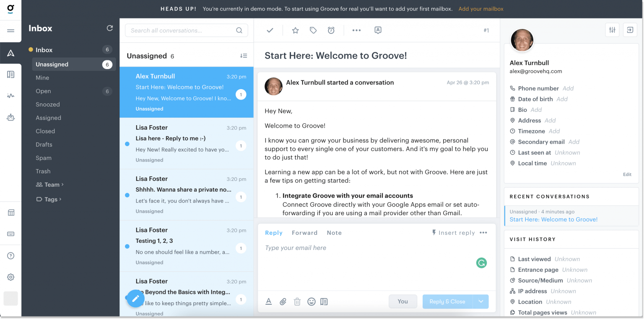Open the text formatting icon in the editor
This screenshot has width=644, height=319.
tap(269, 301)
